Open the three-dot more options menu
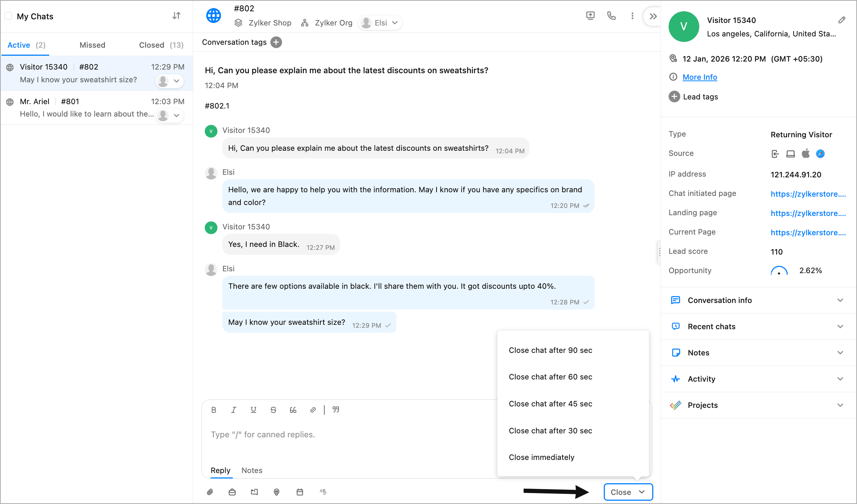 632,16
